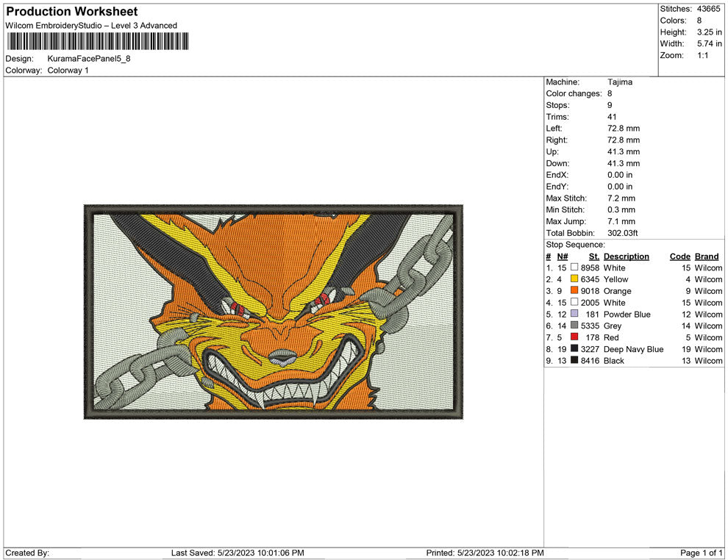
Task: Click the Min Stitch value 0.3 mm
Action: (x=621, y=209)
